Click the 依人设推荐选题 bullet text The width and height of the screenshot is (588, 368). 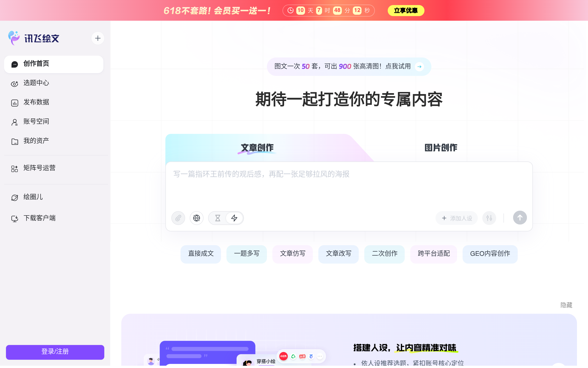pos(412,363)
